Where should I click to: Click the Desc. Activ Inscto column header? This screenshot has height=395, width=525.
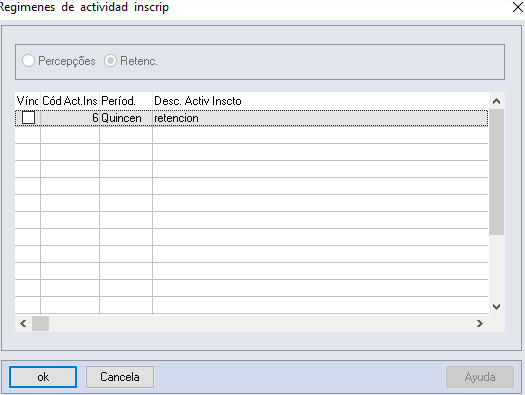coord(320,101)
